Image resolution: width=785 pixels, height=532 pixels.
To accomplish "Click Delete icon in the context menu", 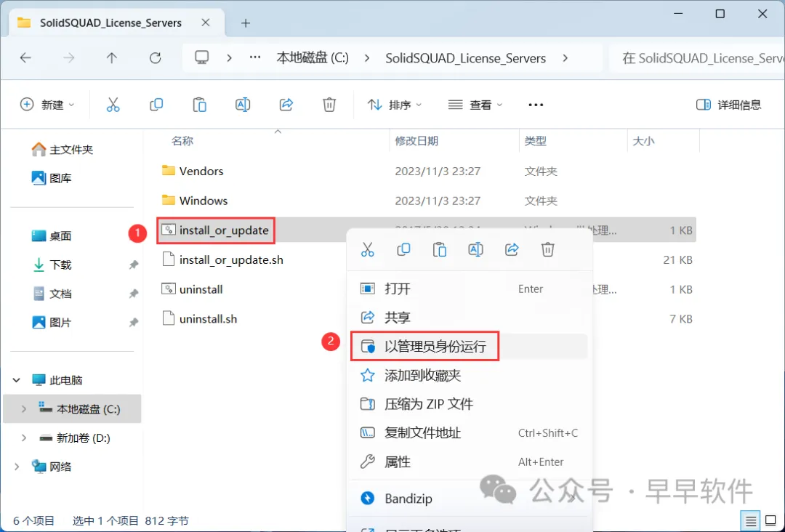I will [x=548, y=249].
